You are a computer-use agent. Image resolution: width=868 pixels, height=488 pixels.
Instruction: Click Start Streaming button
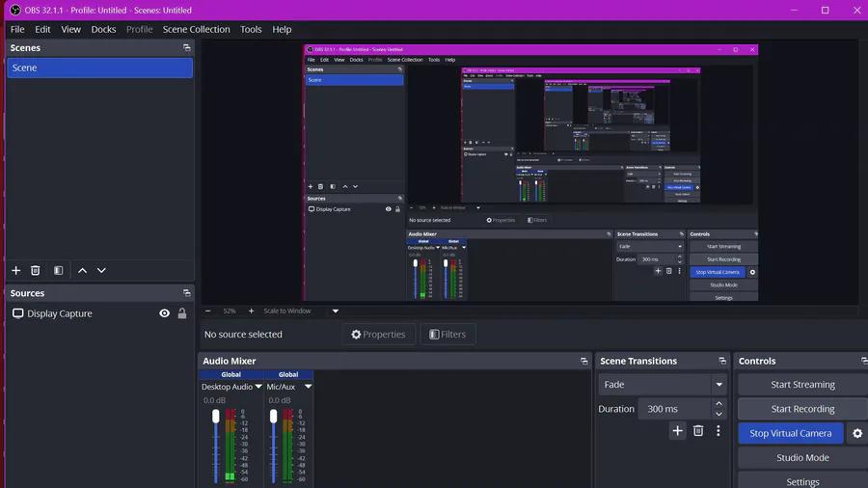click(x=802, y=384)
